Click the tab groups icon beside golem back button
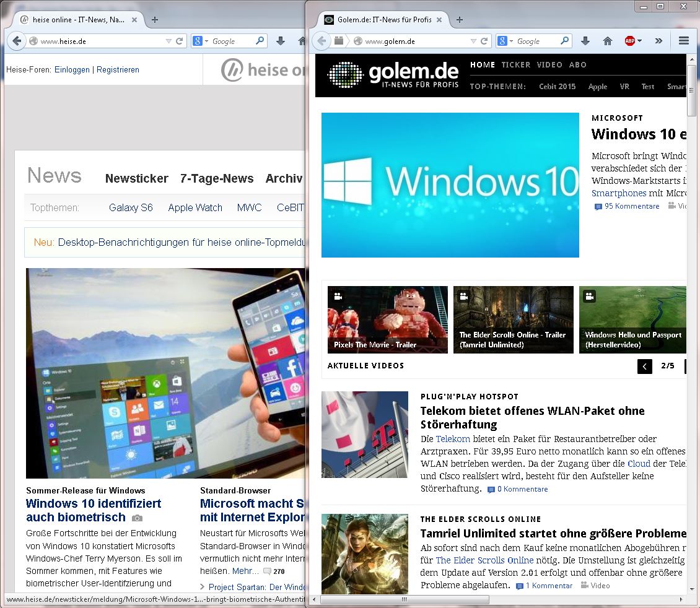The width and height of the screenshot is (700, 608). tap(339, 41)
